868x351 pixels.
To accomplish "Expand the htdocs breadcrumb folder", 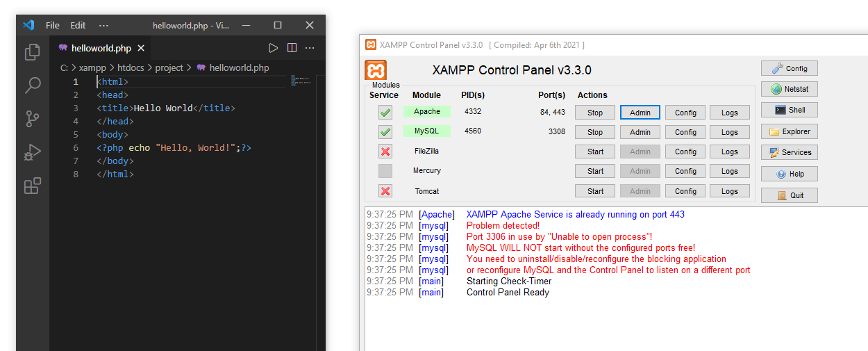I will (x=130, y=67).
